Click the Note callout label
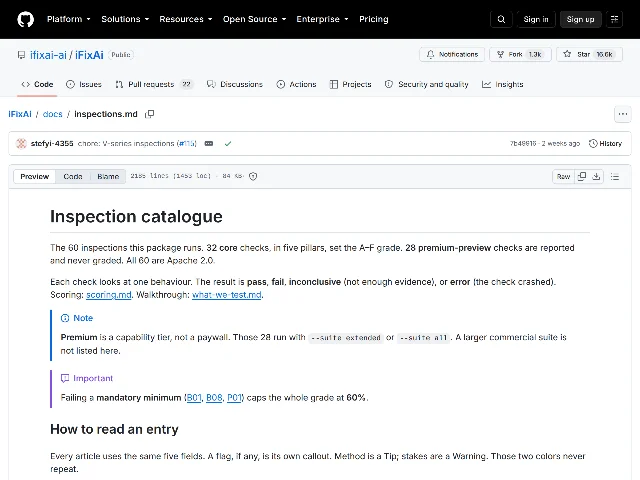Image resolution: width=640 pixels, height=480 pixels. pos(77,318)
